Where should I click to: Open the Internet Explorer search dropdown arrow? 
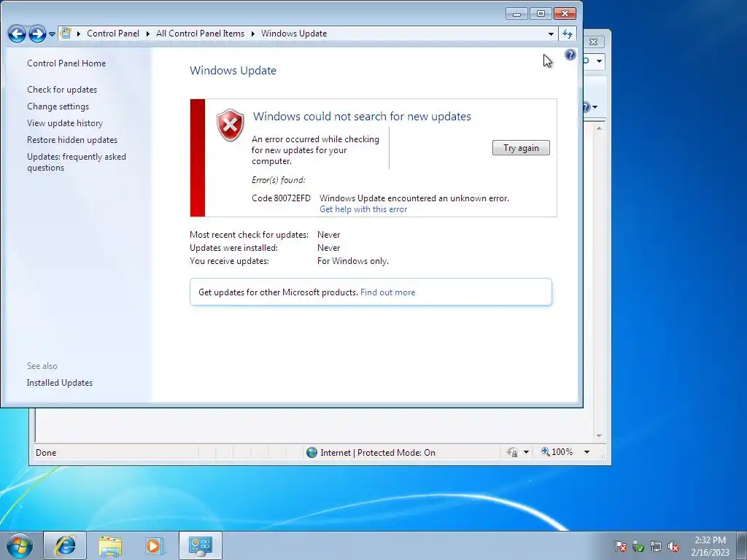600,61
